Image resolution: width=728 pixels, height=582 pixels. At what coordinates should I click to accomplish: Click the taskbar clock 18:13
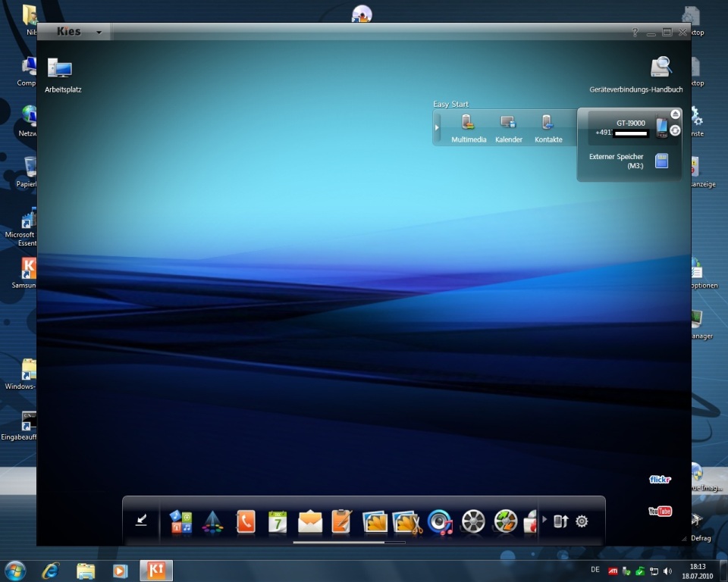(x=698, y=567)
